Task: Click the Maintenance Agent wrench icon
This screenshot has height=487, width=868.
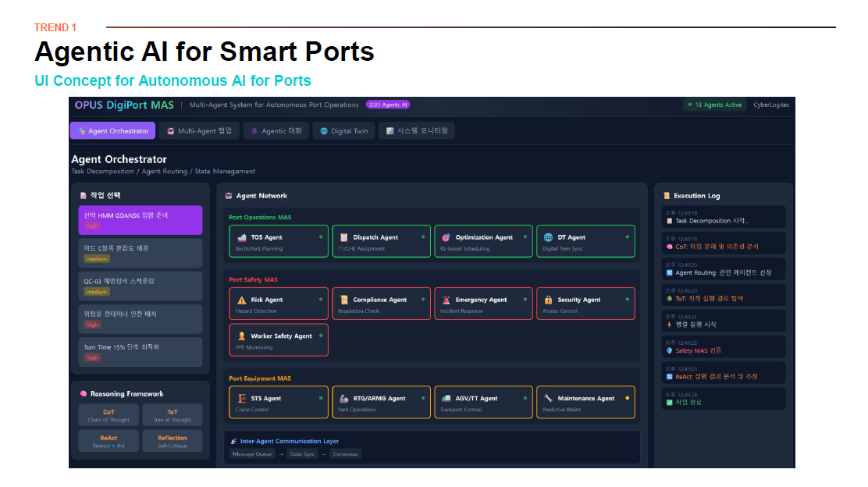Action: 548,398
